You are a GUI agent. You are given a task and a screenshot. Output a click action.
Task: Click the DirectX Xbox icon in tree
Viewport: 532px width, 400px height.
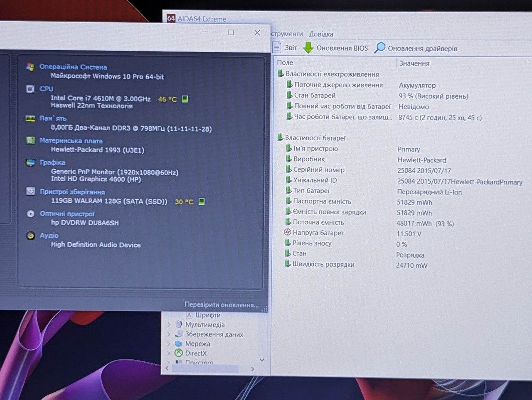pyautogui.click(x=179, y=353)
